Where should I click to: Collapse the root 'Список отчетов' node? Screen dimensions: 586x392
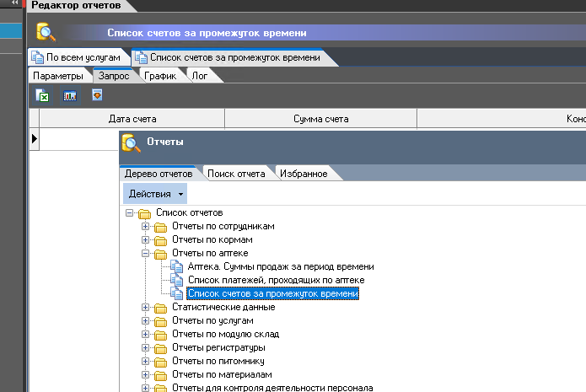129,213
